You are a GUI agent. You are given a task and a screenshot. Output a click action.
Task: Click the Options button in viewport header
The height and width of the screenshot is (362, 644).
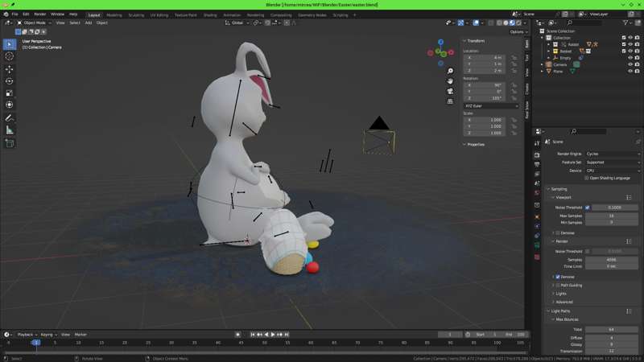517,31
